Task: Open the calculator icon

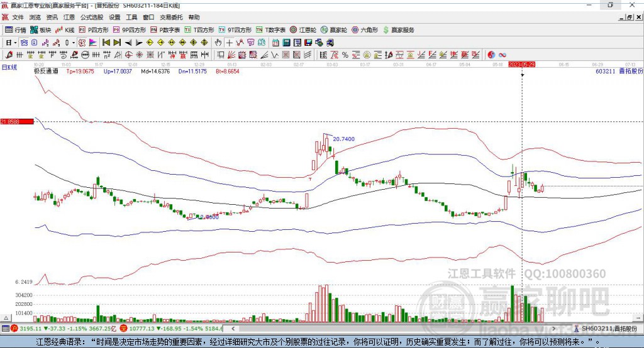Action: point(286,43)
